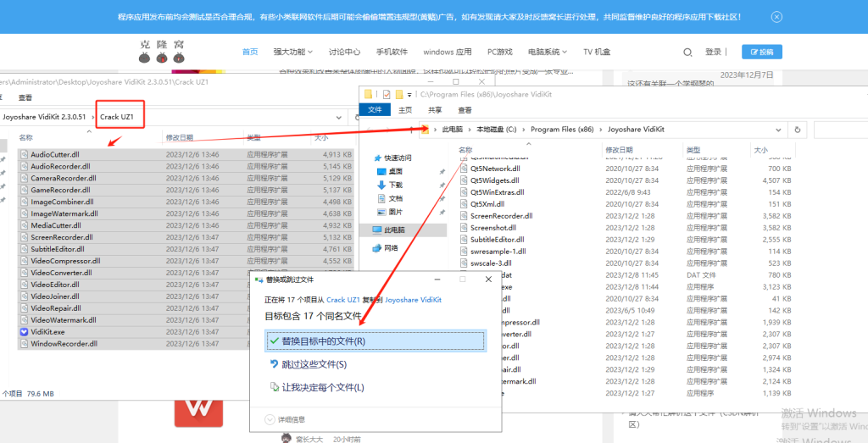This screenshot has height=443, width=868.
Task: Expand chevron after 本地磁盘 (C:) breadcrumb
Action: tap(524, 130)
